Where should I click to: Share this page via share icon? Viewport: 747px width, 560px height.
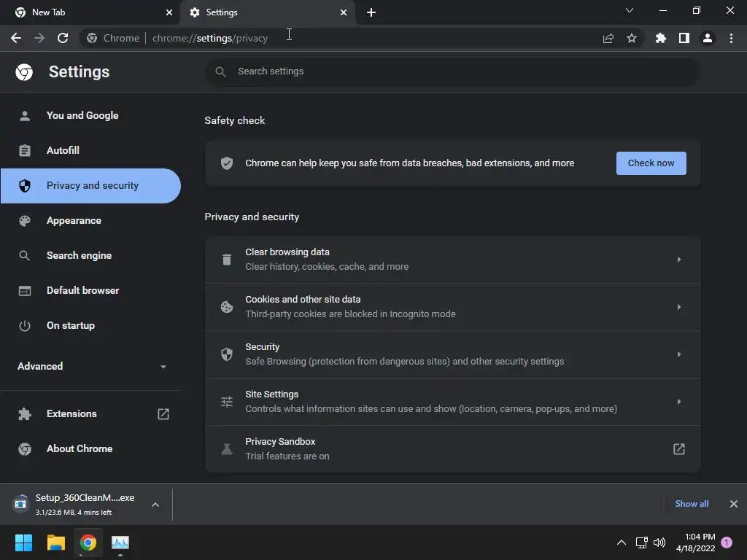tap(608, 38)
